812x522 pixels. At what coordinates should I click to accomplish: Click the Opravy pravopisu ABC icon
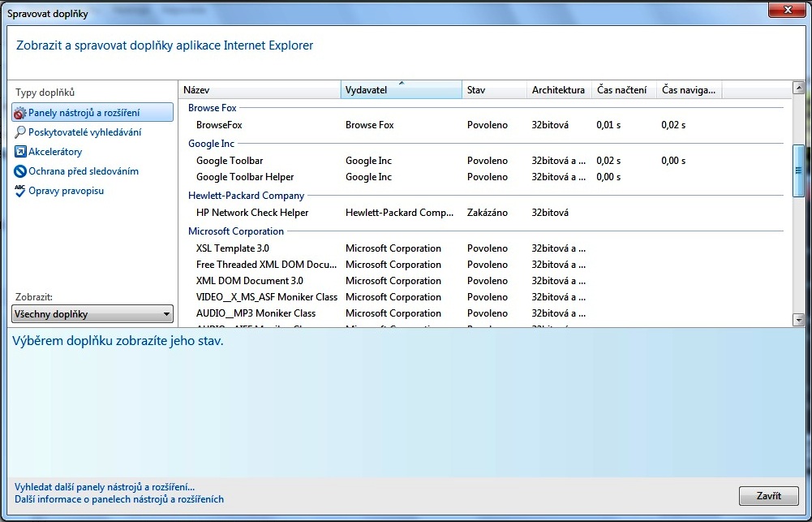(x=20, y=191)
